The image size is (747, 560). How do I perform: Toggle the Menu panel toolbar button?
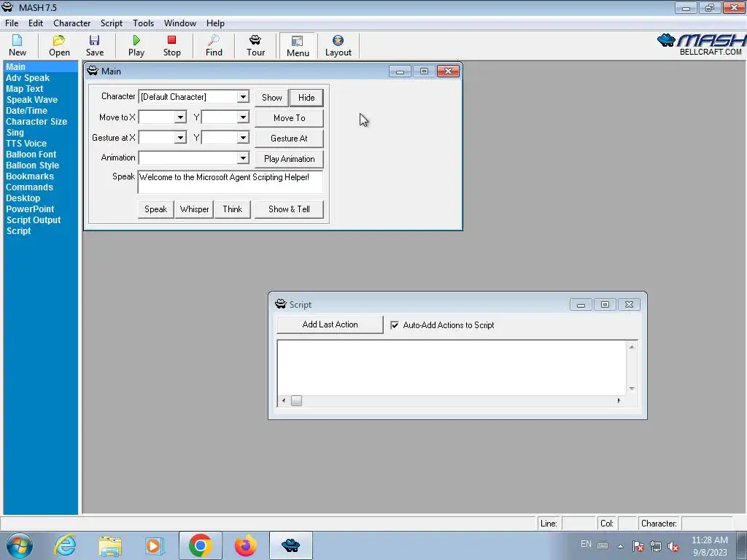[x=298, y=46]
